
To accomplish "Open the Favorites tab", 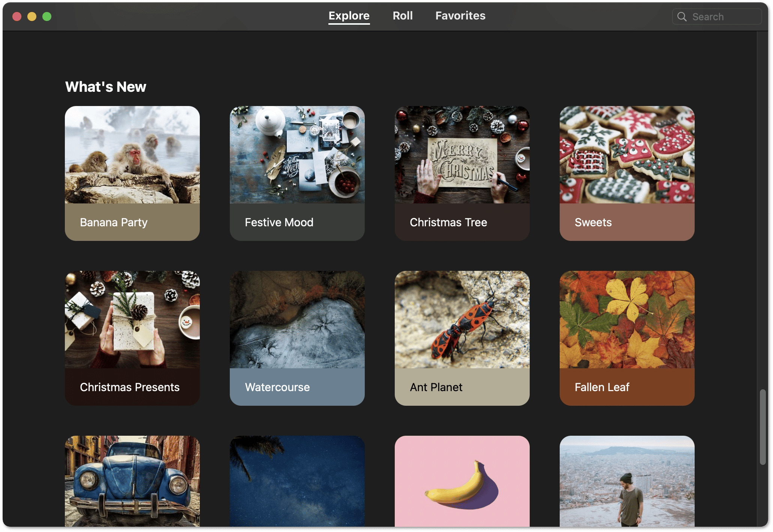I will tap(460, 16).
